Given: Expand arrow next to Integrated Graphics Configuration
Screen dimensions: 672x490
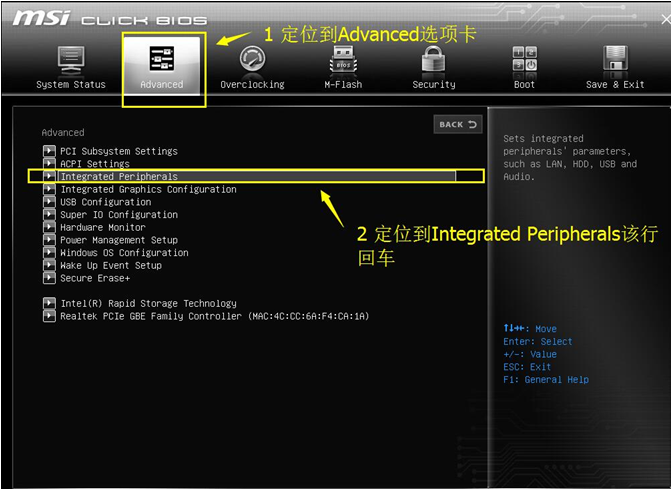Looking at the screenshot, I should click(49, 189).
